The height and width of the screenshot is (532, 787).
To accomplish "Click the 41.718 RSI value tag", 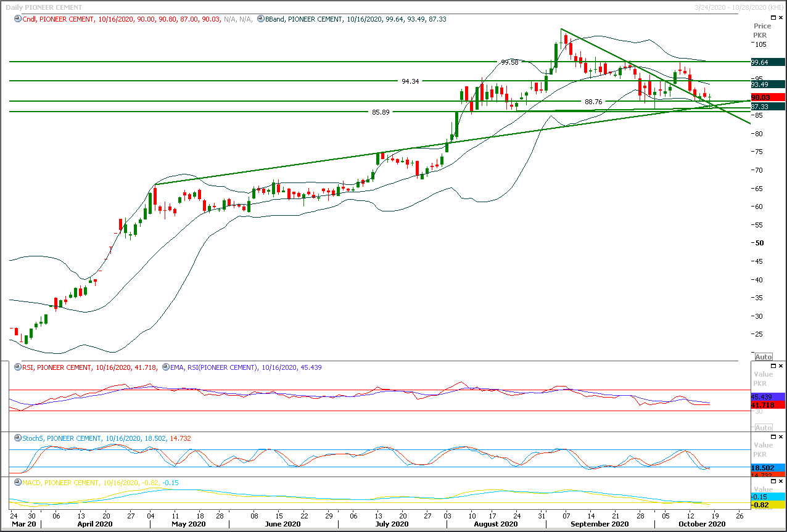I will coord(767,405).
